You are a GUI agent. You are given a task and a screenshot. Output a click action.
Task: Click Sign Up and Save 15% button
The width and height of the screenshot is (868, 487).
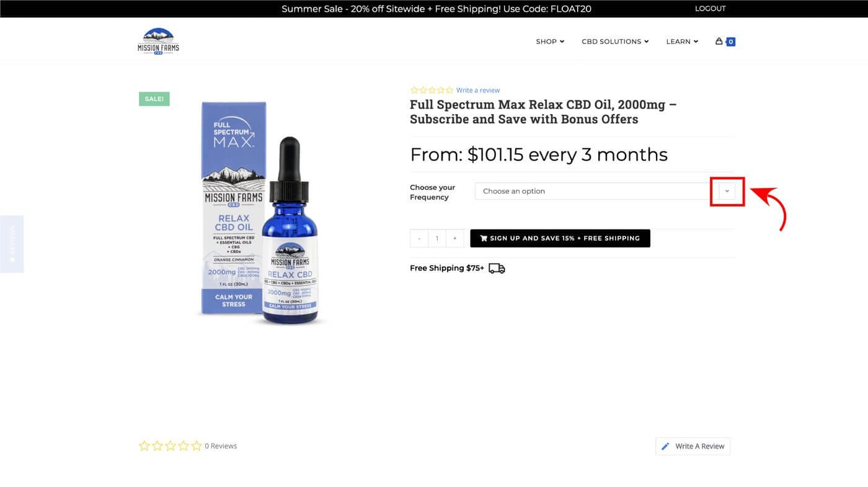[560, 238]
